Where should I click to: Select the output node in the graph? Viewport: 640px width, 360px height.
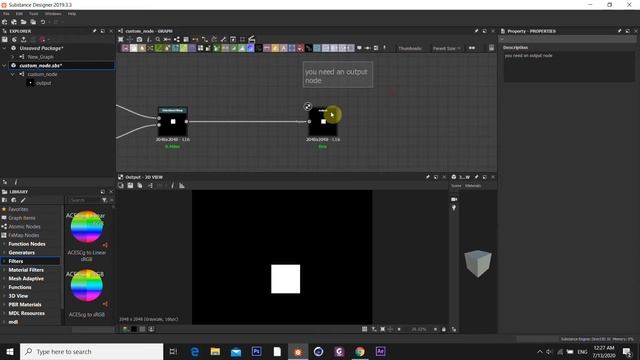click(323, 122)
